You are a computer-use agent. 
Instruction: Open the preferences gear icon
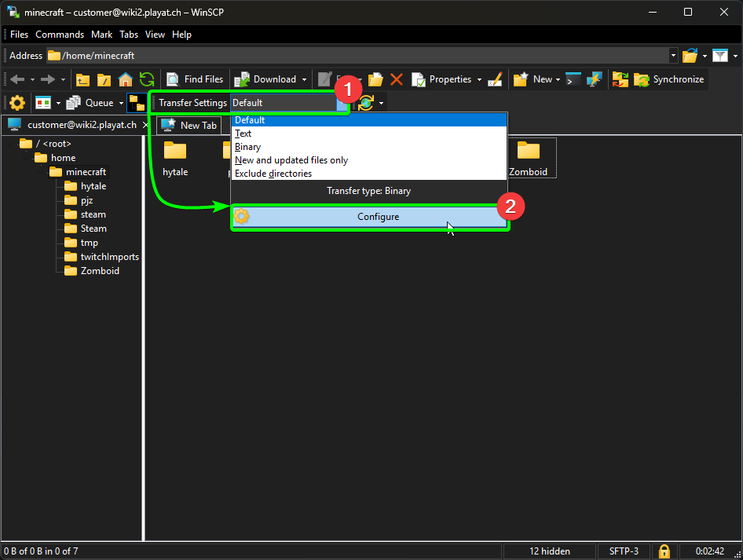[x=16, y=102]
